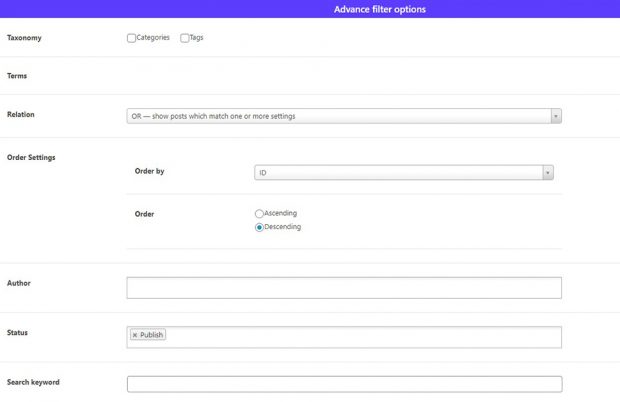The width and height of the screenshot is (620, 402).
Task: Click the Taxonomy row label
Action: pos(24,38)
